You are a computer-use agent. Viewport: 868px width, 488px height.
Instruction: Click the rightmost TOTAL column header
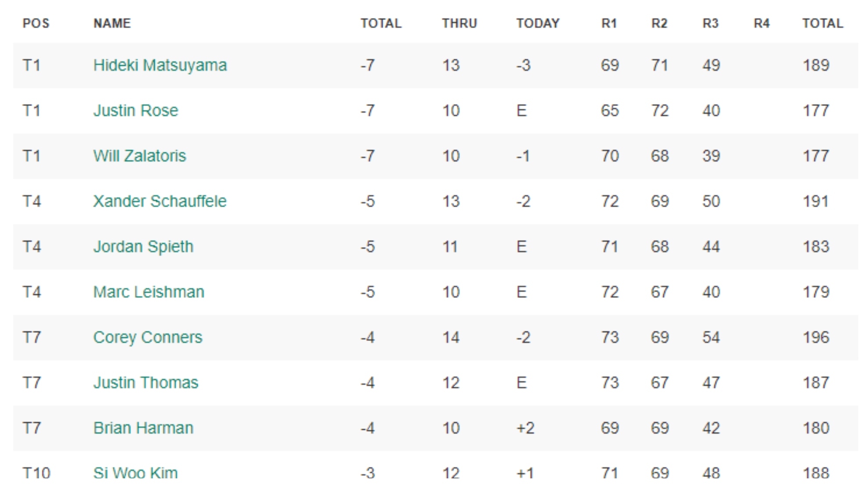[822, 23]
